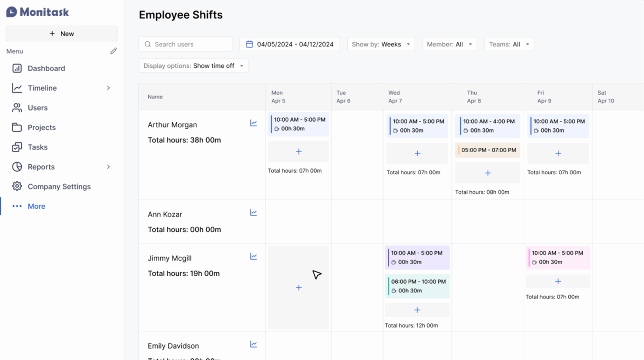Add shift for Jimmy Mcgill on Fri Apr 9
The image size is (644, 360).
(558, 281)
